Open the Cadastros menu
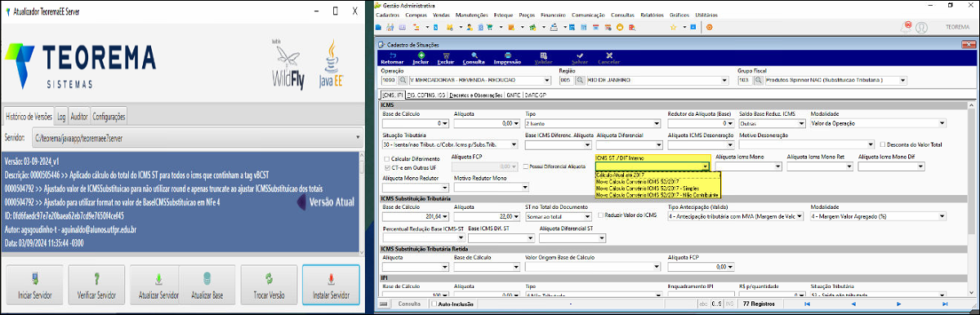Viewport: 980px width, 315px height. tap(387, 15)
